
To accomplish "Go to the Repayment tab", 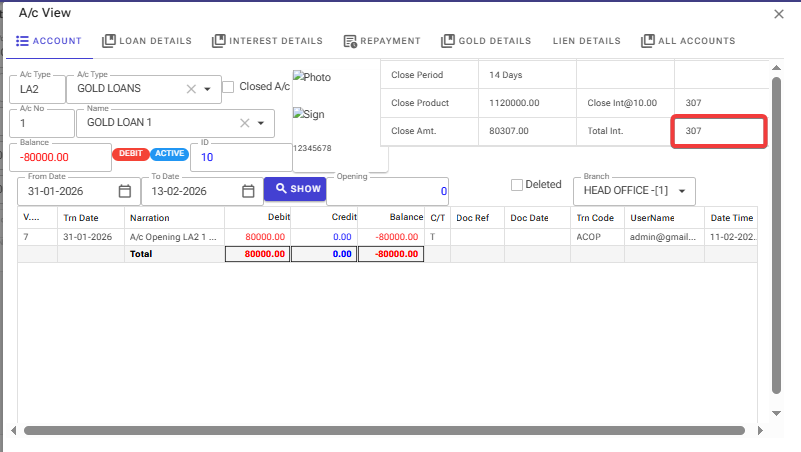I will coord(381,41).
